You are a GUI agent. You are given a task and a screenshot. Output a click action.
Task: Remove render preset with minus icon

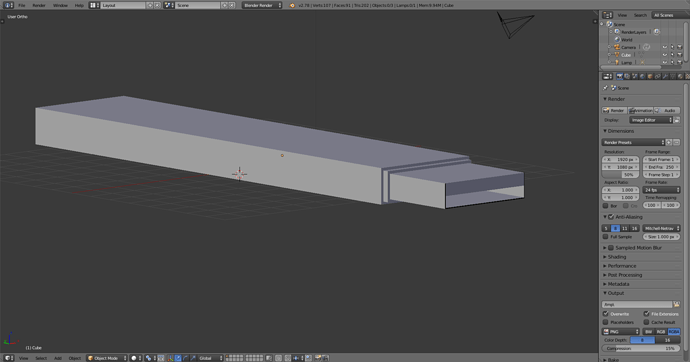(676, 143)
